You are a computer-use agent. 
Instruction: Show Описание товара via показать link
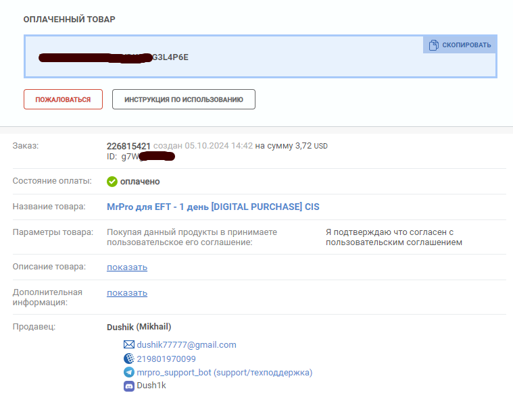127,267
